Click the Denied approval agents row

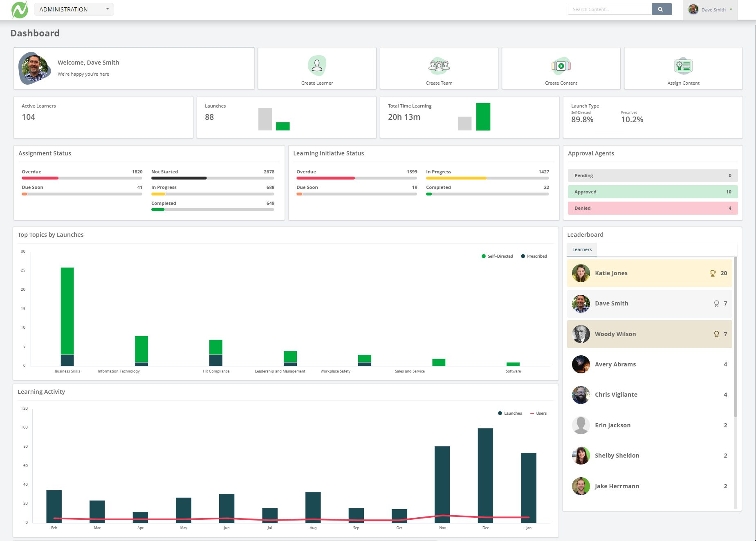(x=653, y=208)
